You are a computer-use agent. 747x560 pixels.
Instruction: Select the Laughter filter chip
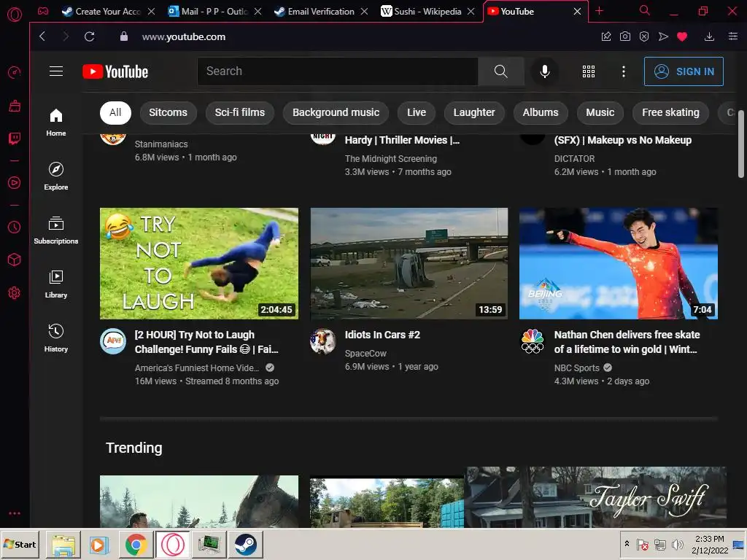[x=474, y=113]
